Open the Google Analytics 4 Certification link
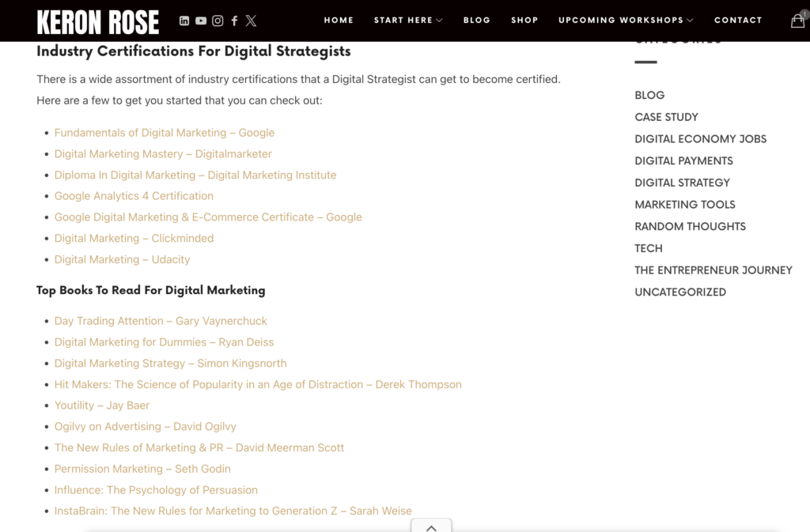 point(134,195)
